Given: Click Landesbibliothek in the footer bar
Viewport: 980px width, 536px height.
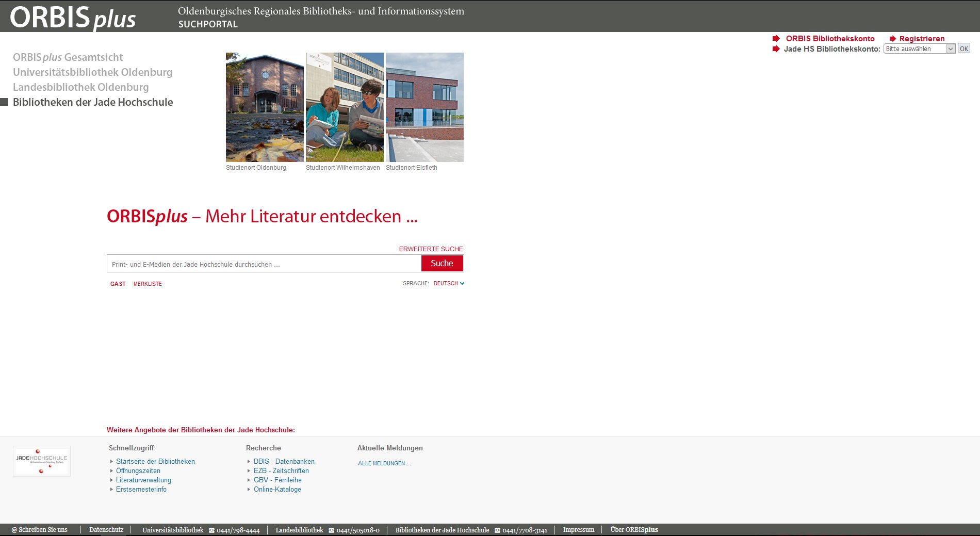Looking at the screenshot, I should coord(299,530).
